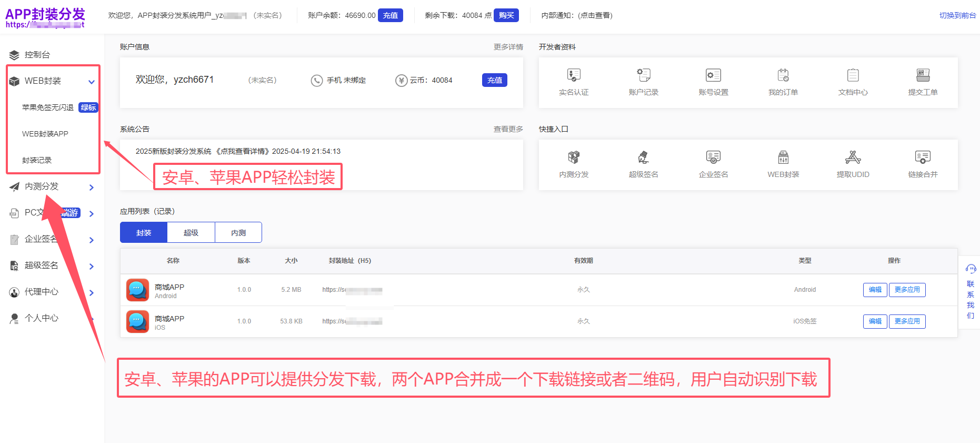The image size is (980, 443).
Task: Click the 控制台 sidebar layers icon
Action: (14, 55)
